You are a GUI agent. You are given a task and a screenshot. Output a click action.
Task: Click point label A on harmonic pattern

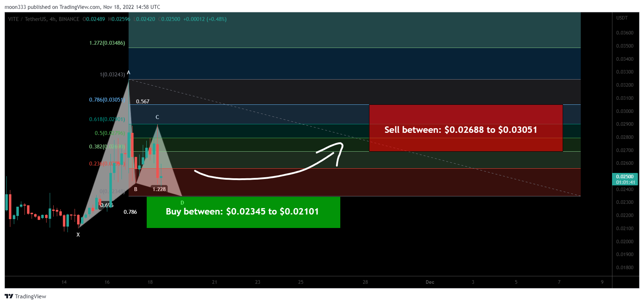[x=129, y=72]
